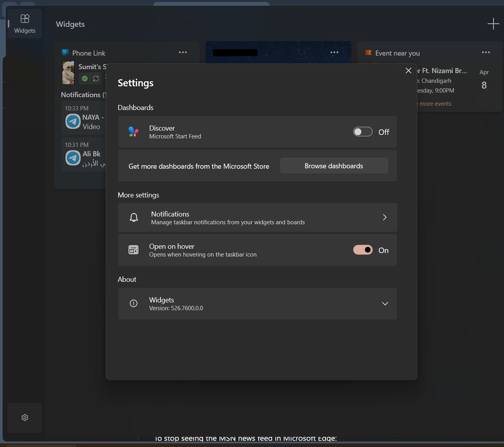The width and height of the screenshot is (504, 447).
Task: Click Browse dashboards button
Action: (x=334, y=166)
